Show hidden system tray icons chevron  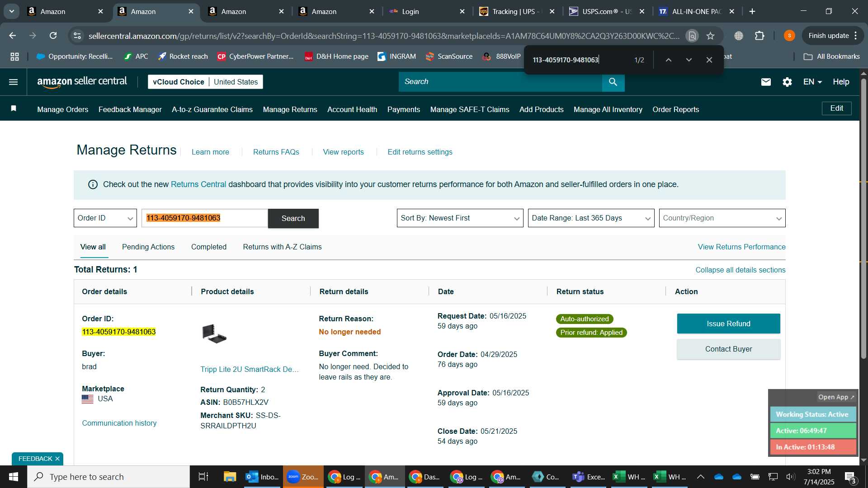[701, 477]
